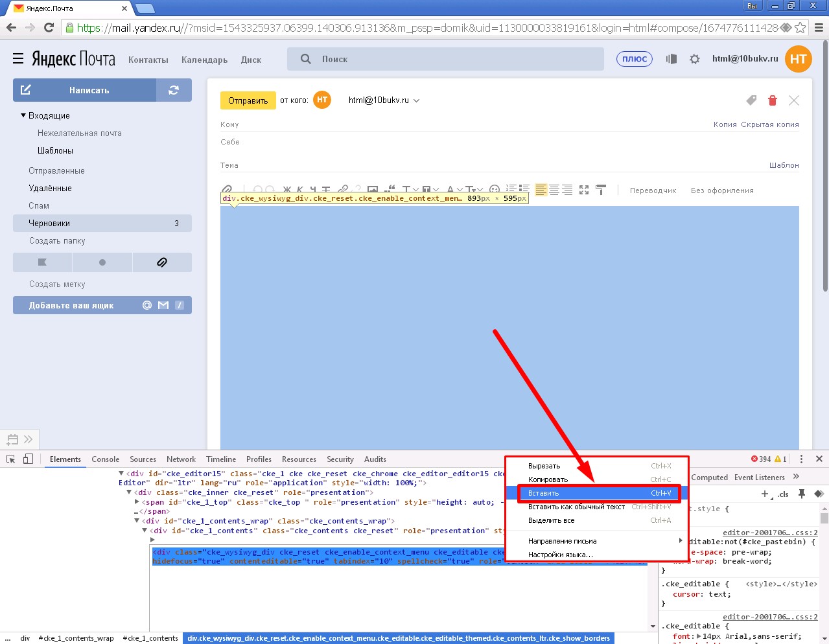Toggle fullscreen editor icon
829x644 pixels.
click(x=584, y=190)
